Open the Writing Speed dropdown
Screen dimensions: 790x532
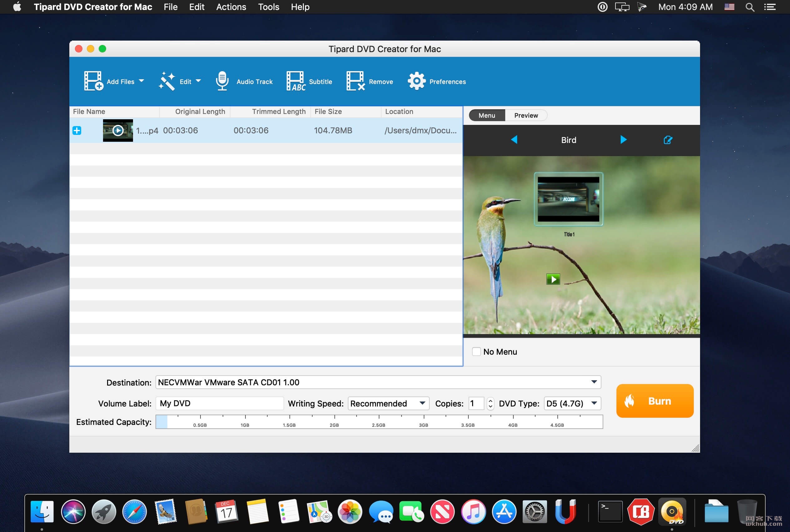pyautogui.click(x=388, y=403)
